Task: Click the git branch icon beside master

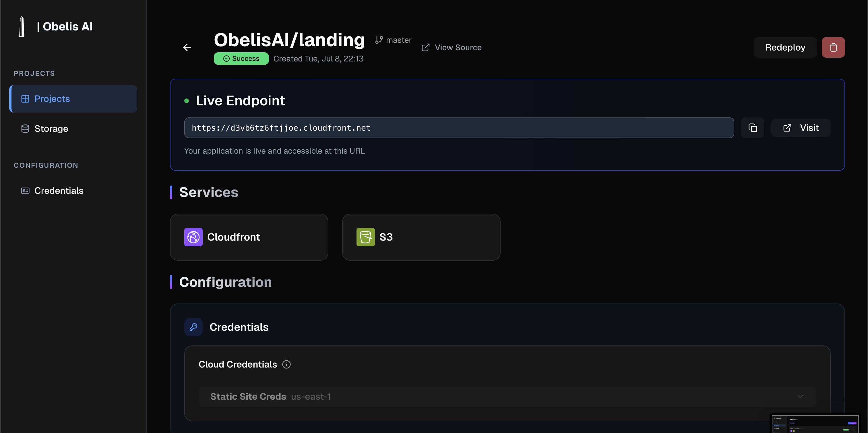Action: click(379, 39)
